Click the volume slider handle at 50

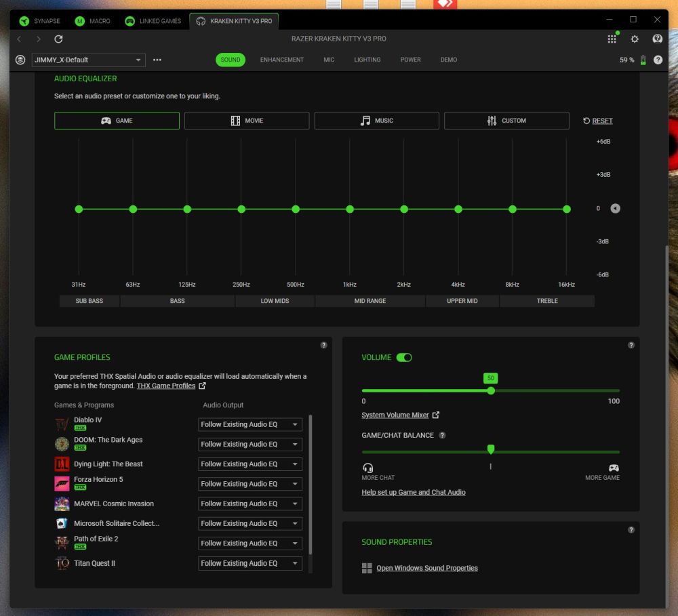click(x=491, y=390)
